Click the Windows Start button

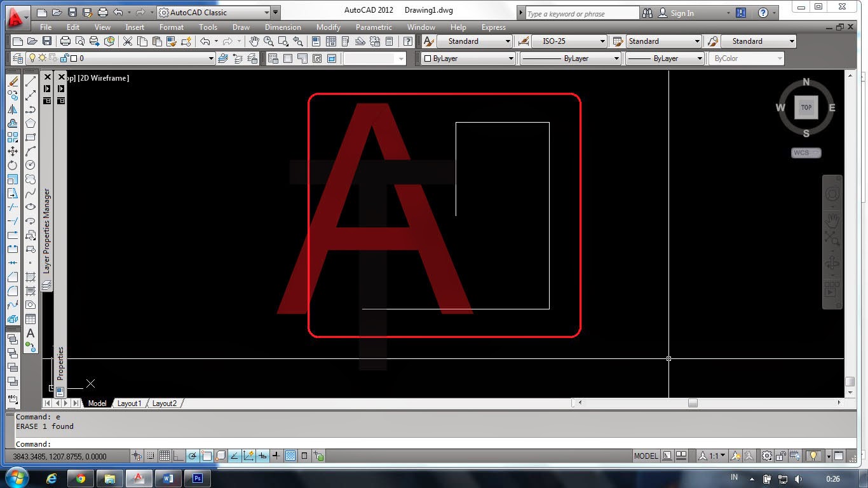(x=17, y=478)
